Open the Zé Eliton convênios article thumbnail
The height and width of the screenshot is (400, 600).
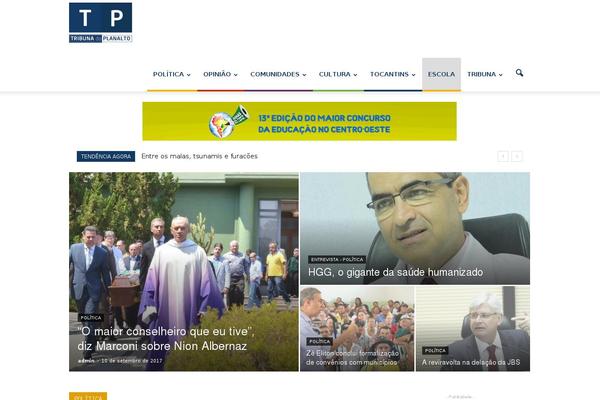coord(357,329)
